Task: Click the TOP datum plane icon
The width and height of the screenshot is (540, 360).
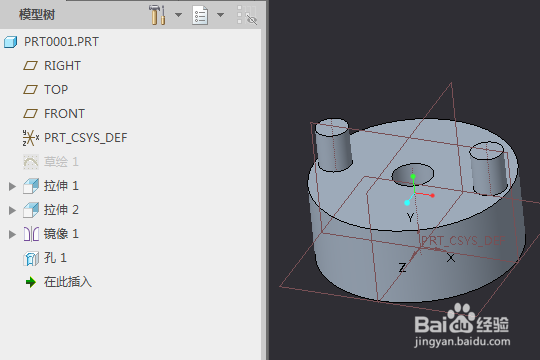Action: pos(30,90)
